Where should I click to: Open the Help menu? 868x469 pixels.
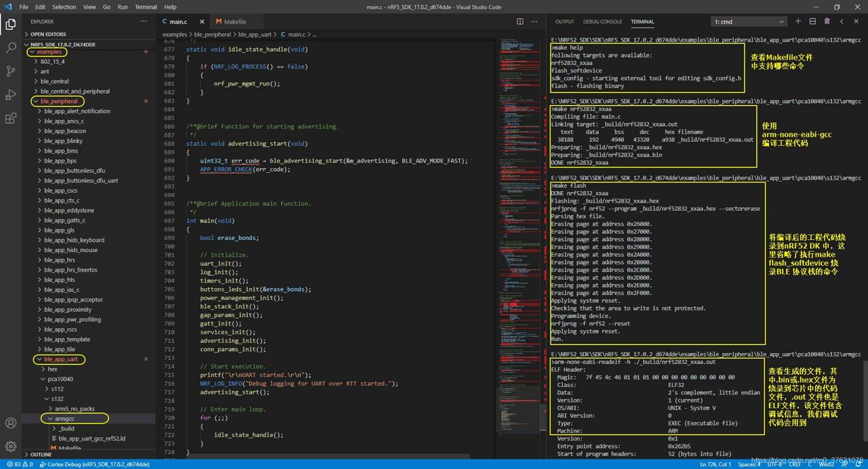coord(170,7)
